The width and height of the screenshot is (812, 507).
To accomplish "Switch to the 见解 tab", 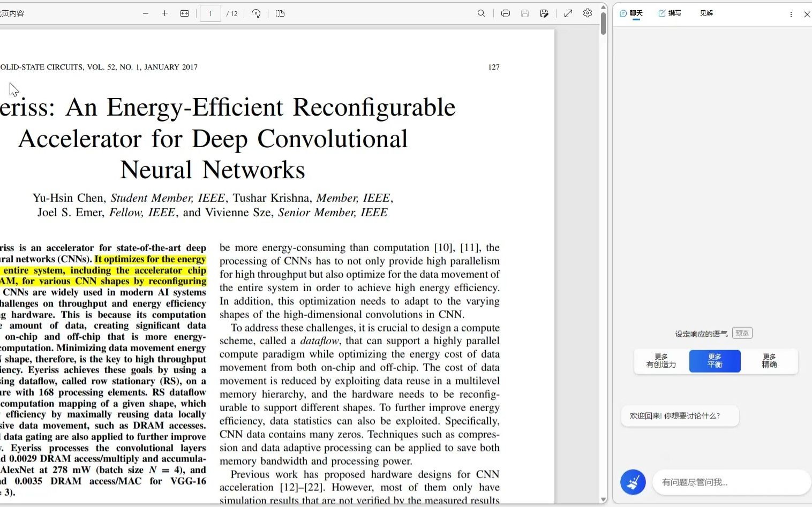I will [706, 13].
